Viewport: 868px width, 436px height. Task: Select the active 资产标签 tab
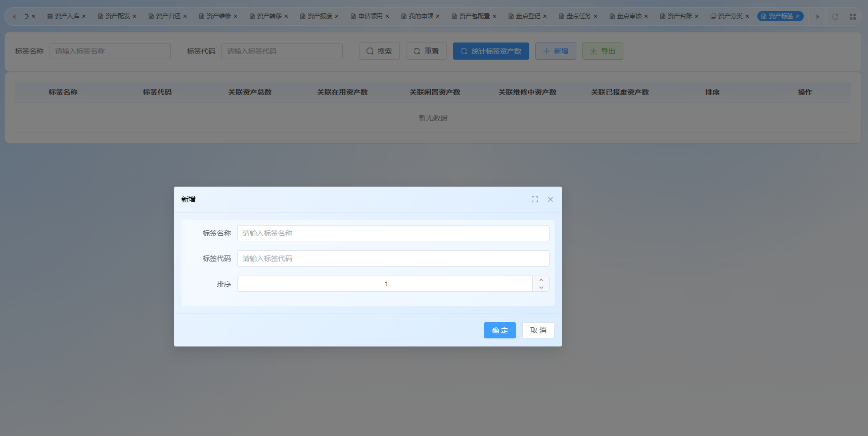point(781,16)
